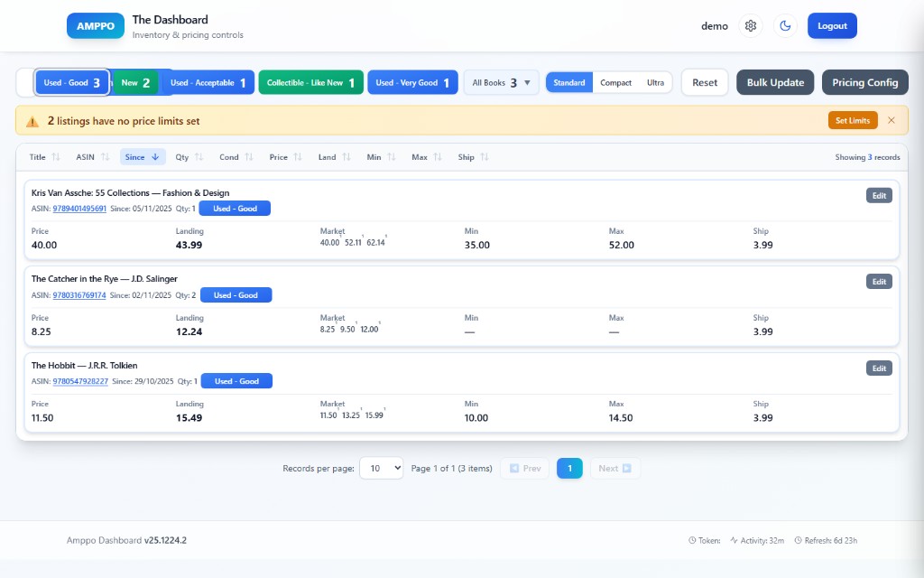Open the All Books category dropdown
The height and width of the screenshot is (578, 924).
[x=501, y=82]
